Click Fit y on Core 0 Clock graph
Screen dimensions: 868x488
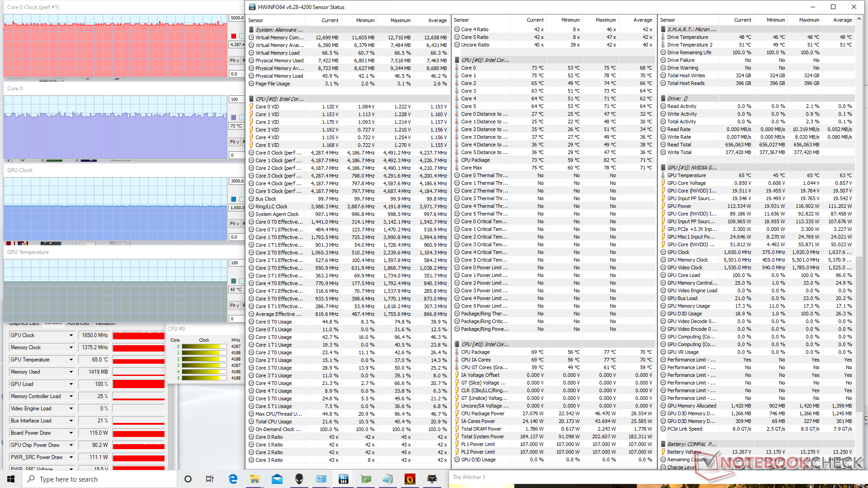(234, 61)
